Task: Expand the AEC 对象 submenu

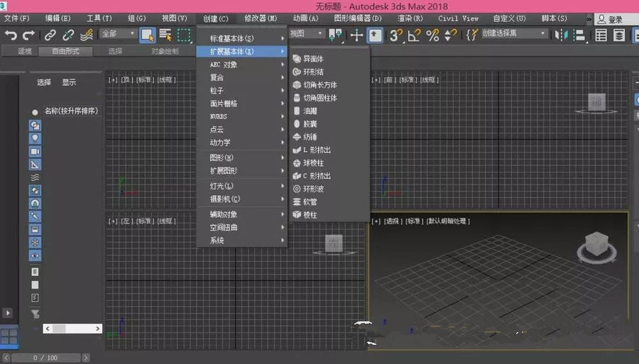Action: [x=242, y=65]
